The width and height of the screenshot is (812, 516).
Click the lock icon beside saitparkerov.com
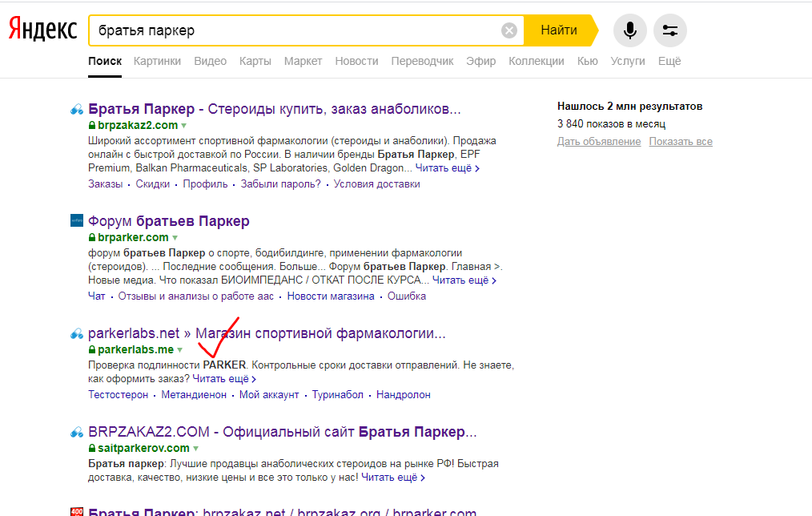pos(92,449)
